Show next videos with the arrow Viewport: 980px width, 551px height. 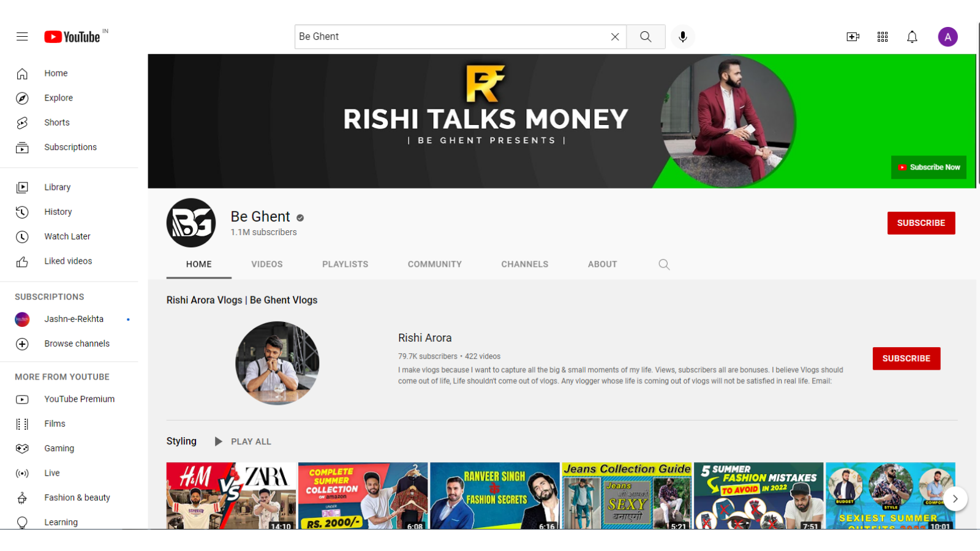pyautogui.click(x=955, y=499)
